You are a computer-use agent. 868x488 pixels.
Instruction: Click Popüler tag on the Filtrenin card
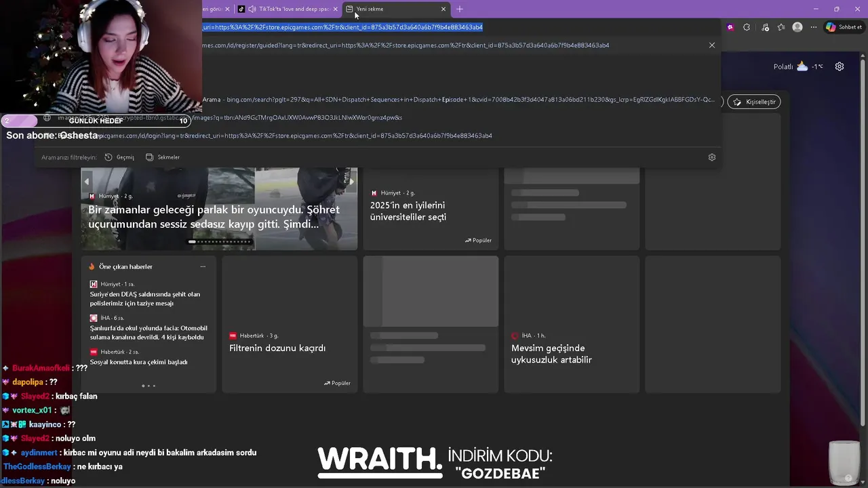337,383
